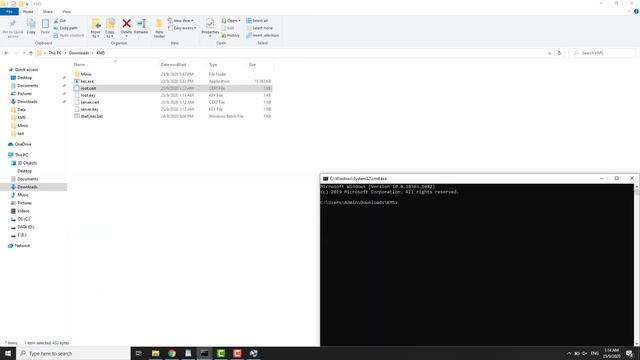This screenshot has height=360, width=640.
Task: Open the File tab
Action: (9, 12)
